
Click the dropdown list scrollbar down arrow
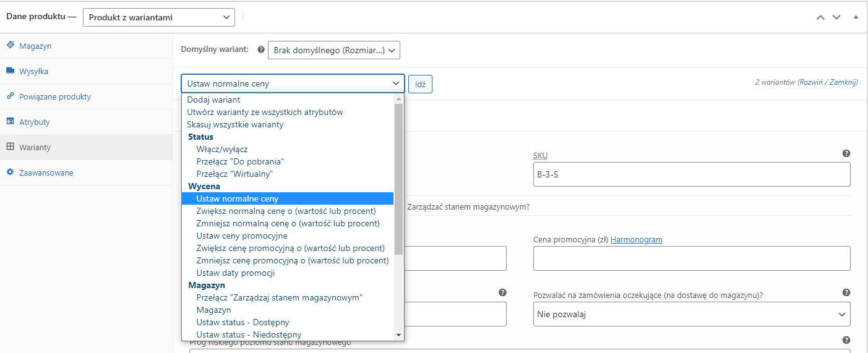[398, 334]
